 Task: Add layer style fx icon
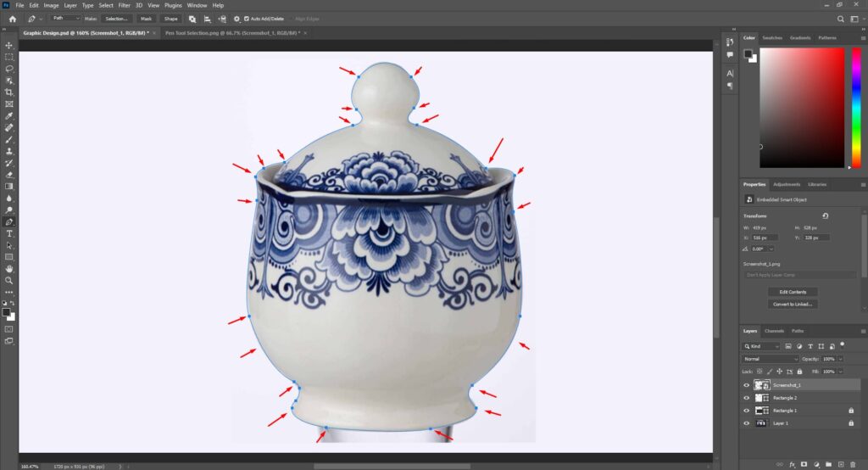pyautogui.click(x=793, y=464)
